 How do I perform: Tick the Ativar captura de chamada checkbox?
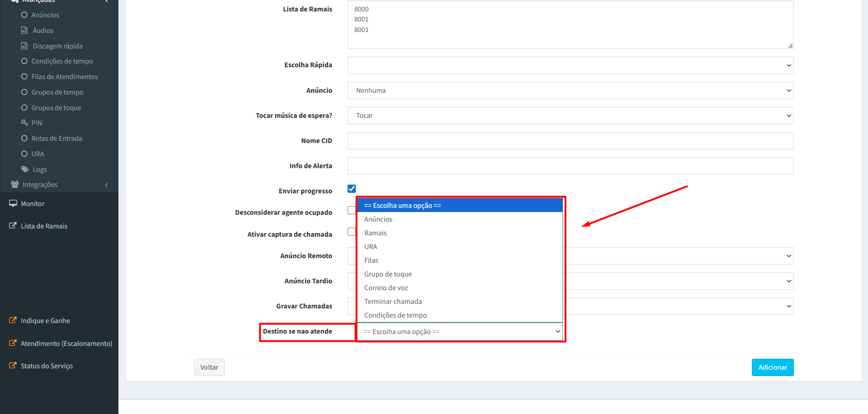tap(351, 232)
